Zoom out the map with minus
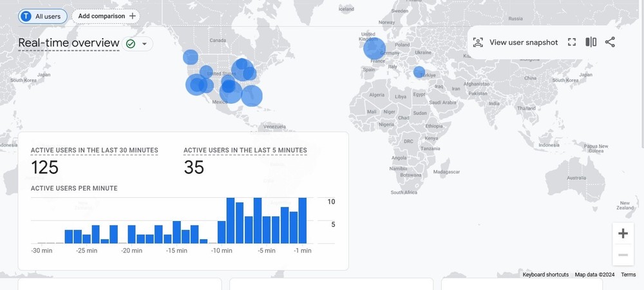This screenshot has height=290, width=644. (623, 255)
